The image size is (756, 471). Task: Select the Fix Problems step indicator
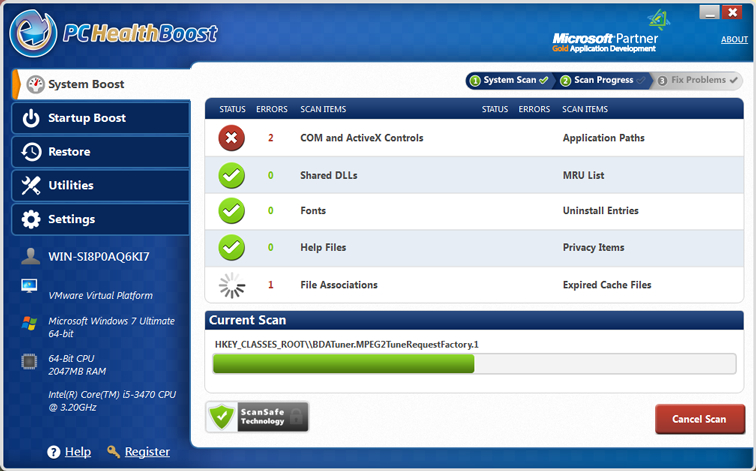pyautogui.click(x=698, y=80)
